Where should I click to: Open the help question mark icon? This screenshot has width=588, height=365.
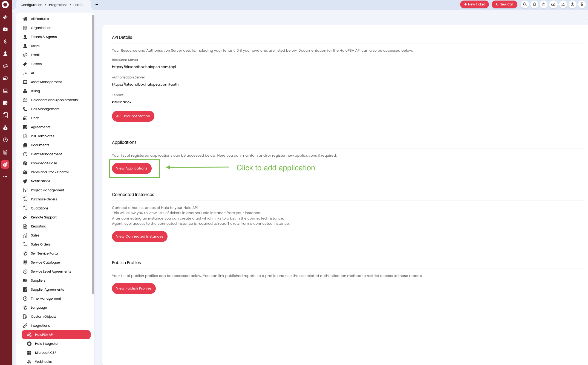coord(582,4)
